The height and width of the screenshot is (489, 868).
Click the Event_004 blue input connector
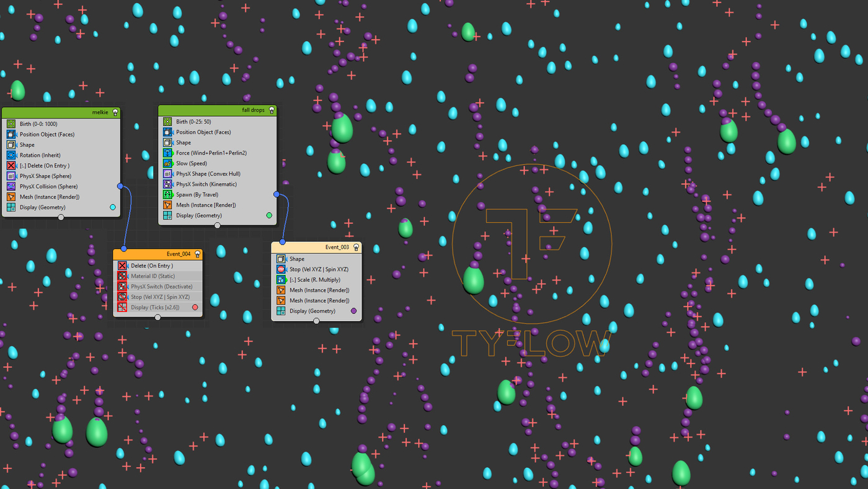124,248
